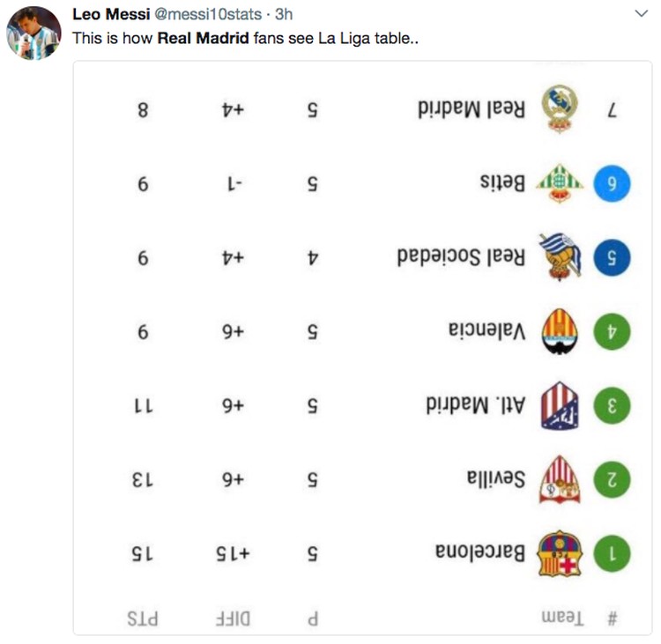
Task: Click the Valencia club crest
Action: 560,331
